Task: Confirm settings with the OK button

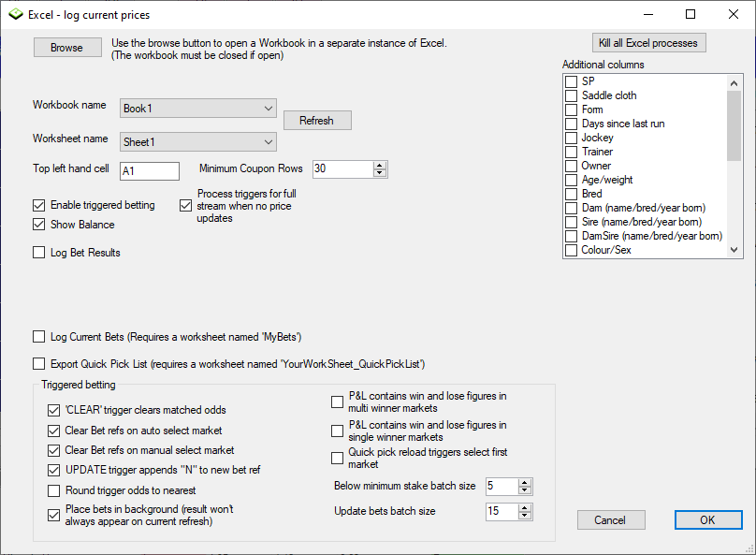Action: pyautogui.click(x=708, y=519)
